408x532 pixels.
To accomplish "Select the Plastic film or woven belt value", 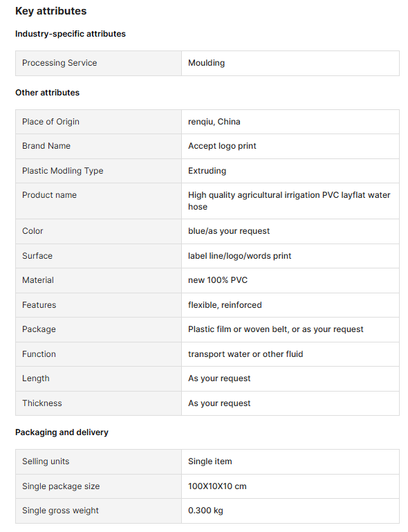I will 276,329.
